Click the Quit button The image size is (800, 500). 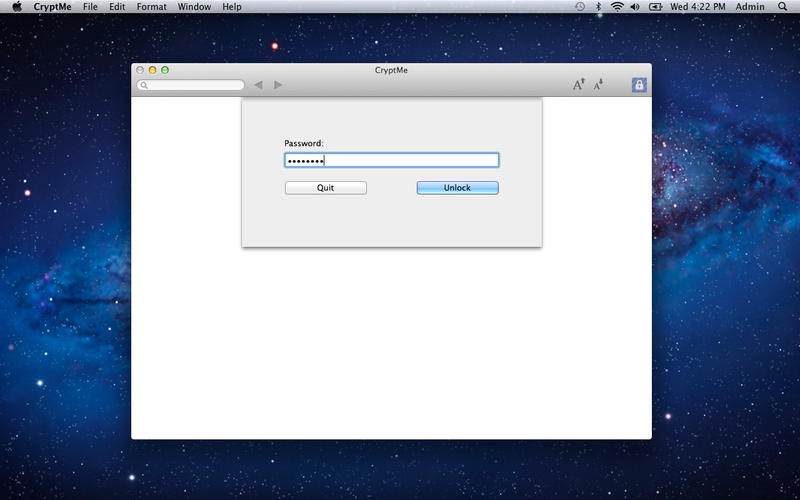pos(326,188)
